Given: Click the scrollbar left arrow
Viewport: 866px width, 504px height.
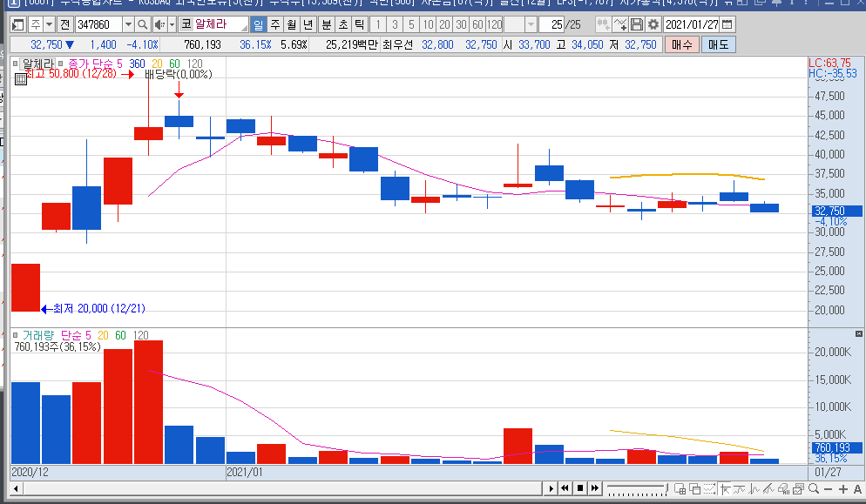Looking at the screenshot, I should (16, 488).
